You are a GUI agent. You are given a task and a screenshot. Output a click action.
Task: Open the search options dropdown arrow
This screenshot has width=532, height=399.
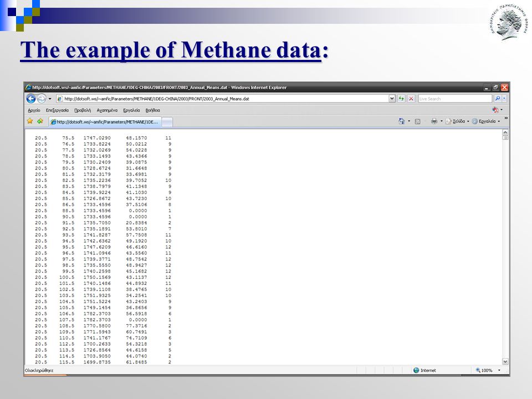[x=504, y=99]
